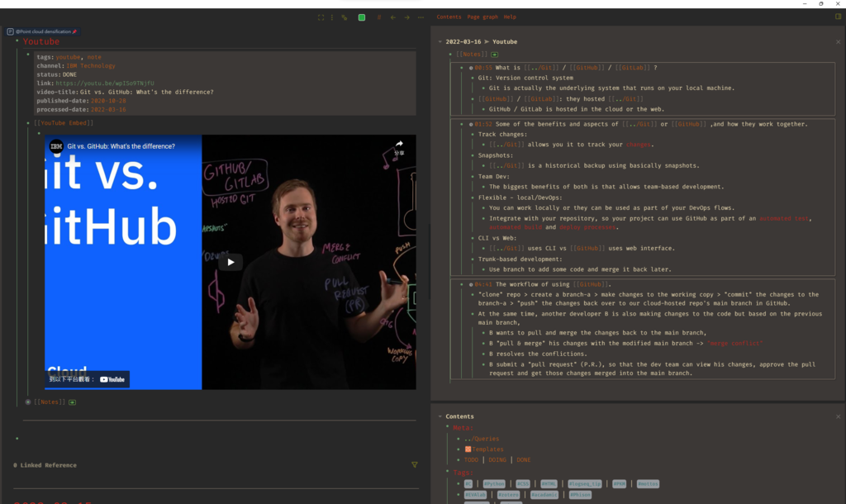Collapse the 00:55 What is Git block bullet

tap(461, 68)
